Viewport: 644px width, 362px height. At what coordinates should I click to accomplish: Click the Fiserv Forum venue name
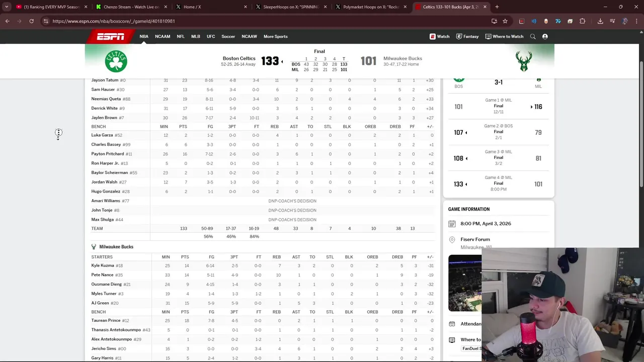click(475, 239)
